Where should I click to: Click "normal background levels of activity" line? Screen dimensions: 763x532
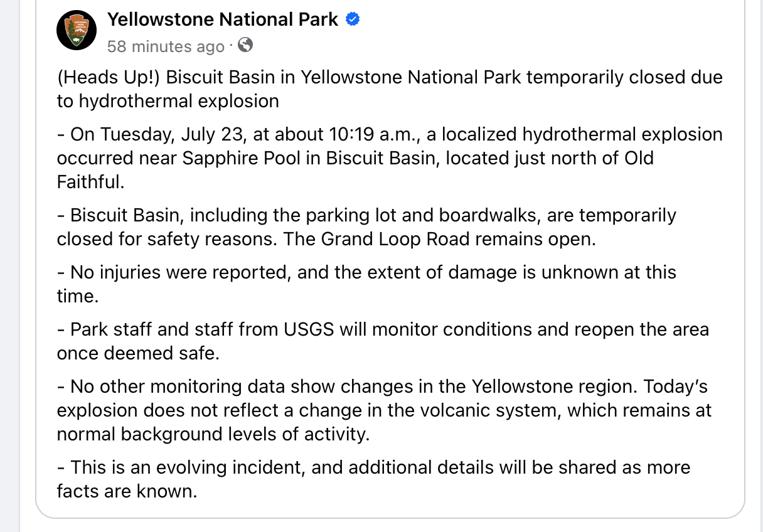213,434
